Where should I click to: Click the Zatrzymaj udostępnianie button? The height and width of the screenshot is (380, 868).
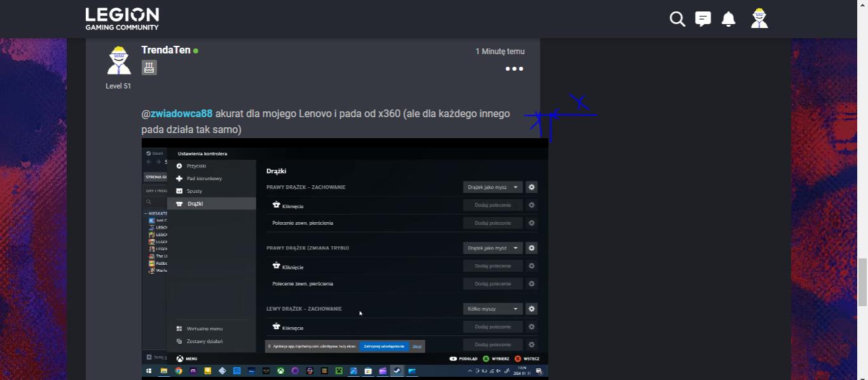click(x=385, y=346)
